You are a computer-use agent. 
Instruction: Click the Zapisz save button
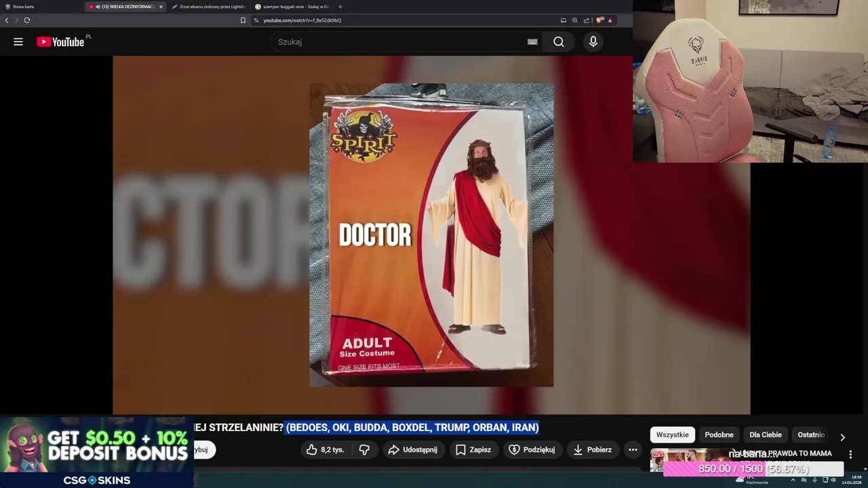[x=473, y=449]
